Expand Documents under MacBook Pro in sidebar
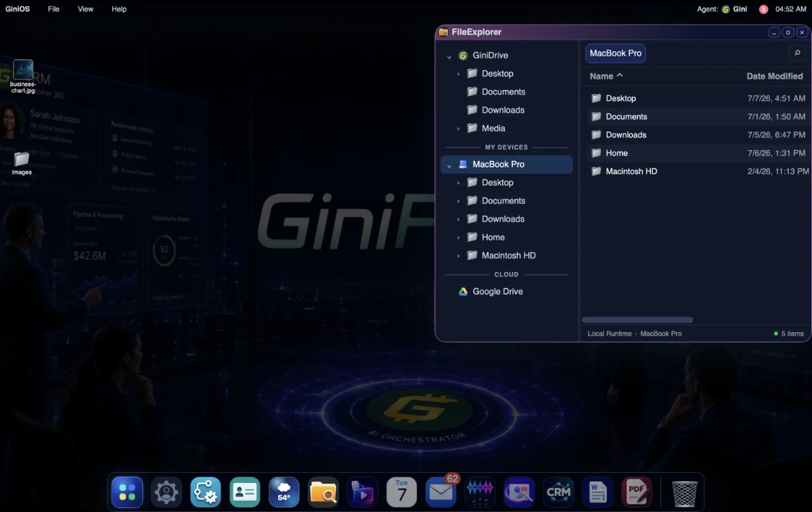 [458, 201]
